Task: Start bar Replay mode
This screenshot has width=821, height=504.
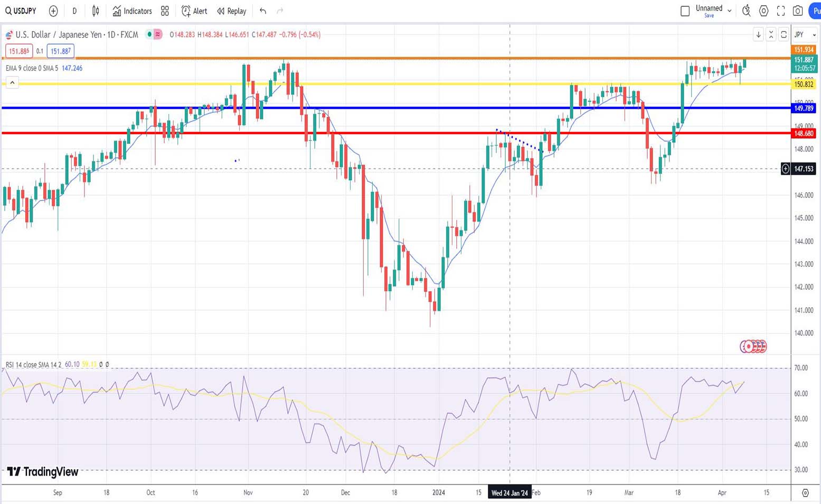Action: click(232, 11)
